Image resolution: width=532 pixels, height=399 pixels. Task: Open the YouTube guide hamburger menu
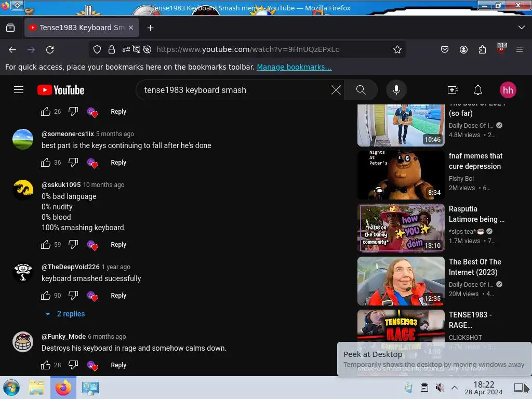tap(19, 90)
